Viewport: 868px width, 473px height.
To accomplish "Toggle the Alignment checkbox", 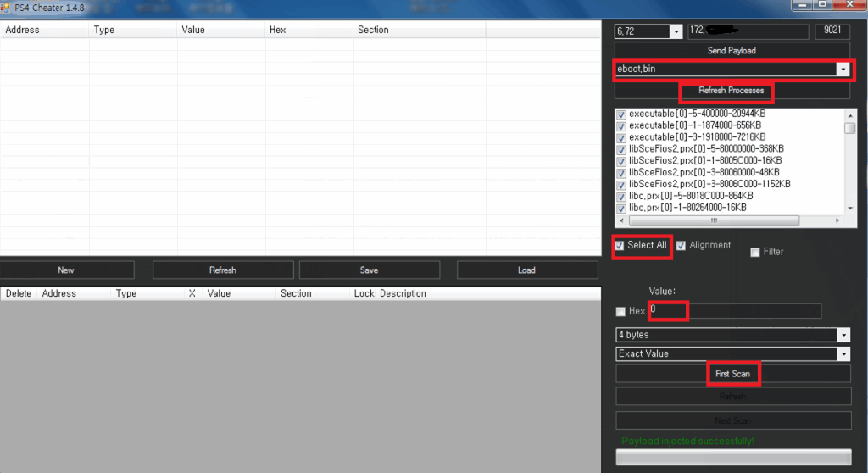I will click(x=681, y=245).
